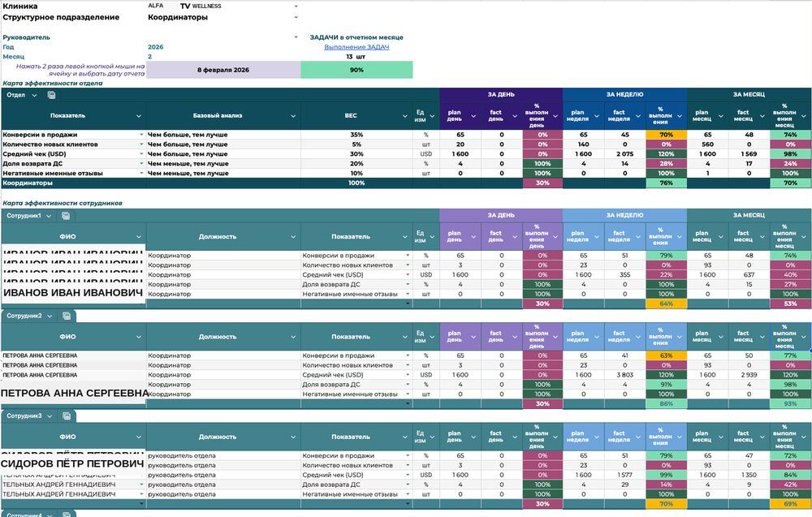
Task: Open Должность filter in the Сотрудник2 table
Action: pyautogui.click(x=293, y=337)
